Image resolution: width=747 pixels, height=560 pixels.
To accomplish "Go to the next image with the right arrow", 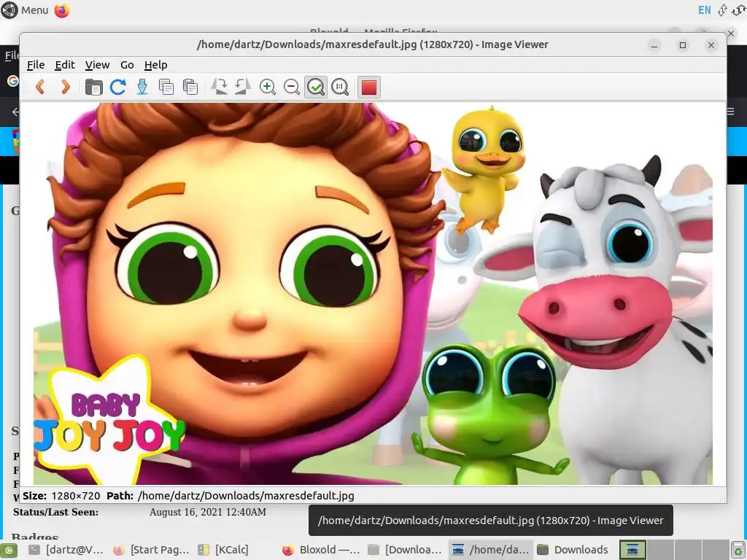I will coord(65,87).
